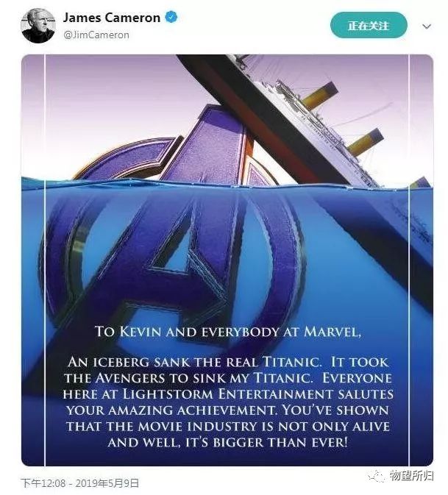Click the "Lightstorm Entertainment salutes" text line
The height and width of the screenshot is (495, 448).
pos(257,394)
